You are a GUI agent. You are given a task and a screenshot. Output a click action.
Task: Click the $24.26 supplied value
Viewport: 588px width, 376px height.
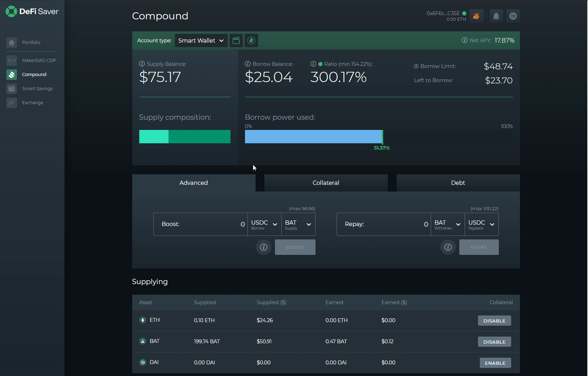tap(265, 320)
